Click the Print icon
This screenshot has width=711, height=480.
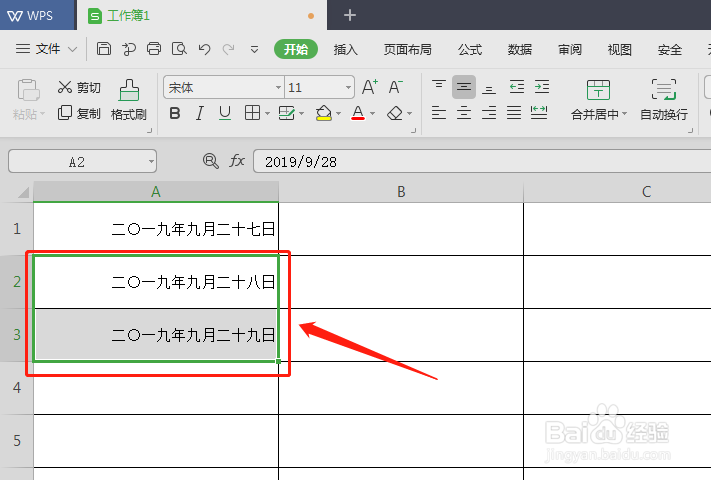pyautogui.click(x=154, y=49)
